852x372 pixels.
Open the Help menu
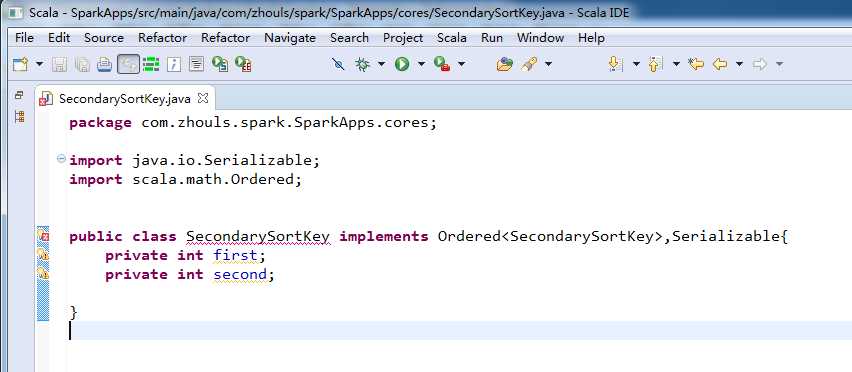[591, 38]
